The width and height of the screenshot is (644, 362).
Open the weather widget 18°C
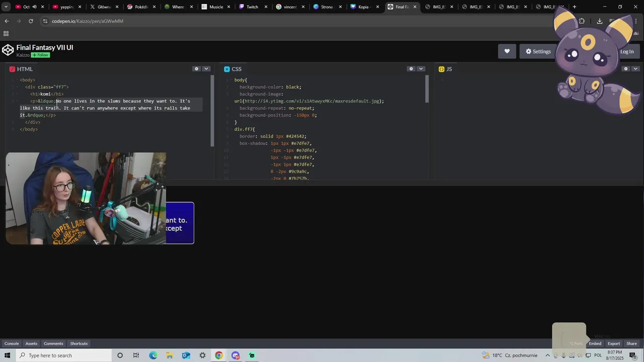coord(509,355)
